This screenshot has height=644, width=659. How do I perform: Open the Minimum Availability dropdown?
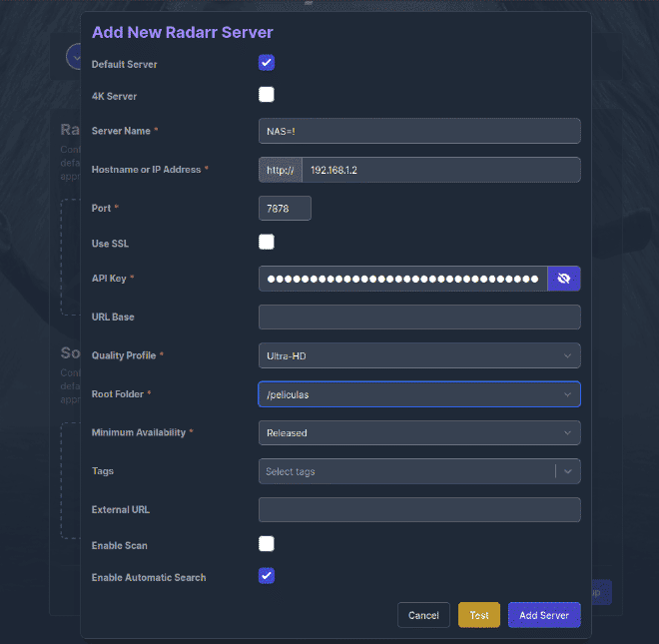419,433
